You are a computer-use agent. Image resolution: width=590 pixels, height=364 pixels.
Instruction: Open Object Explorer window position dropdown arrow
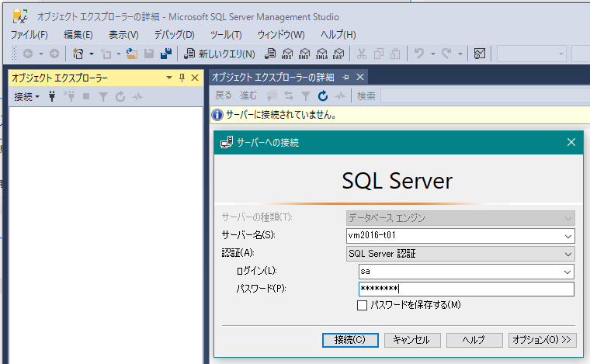(169, 78)
